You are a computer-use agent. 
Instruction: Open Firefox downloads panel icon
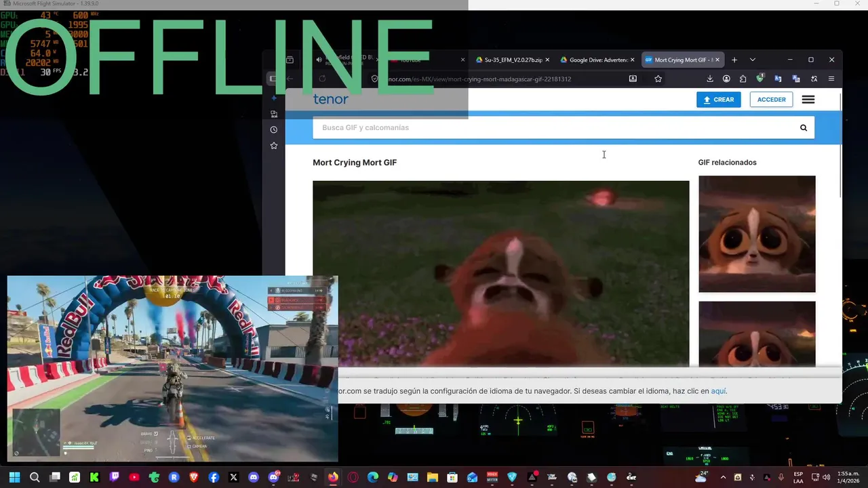[x=710, y=79]
